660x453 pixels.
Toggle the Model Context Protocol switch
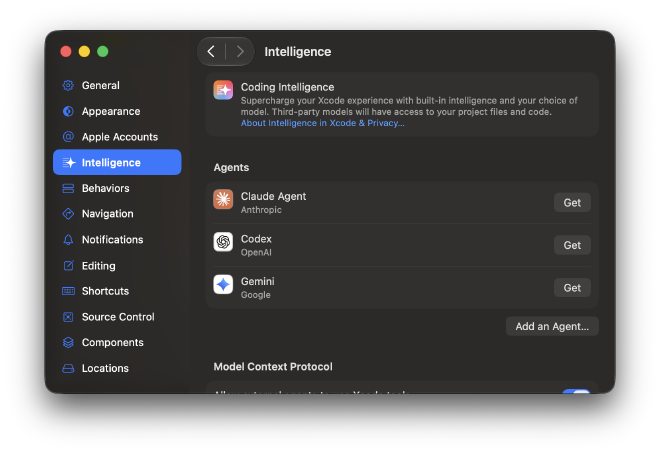click(576, 392)
